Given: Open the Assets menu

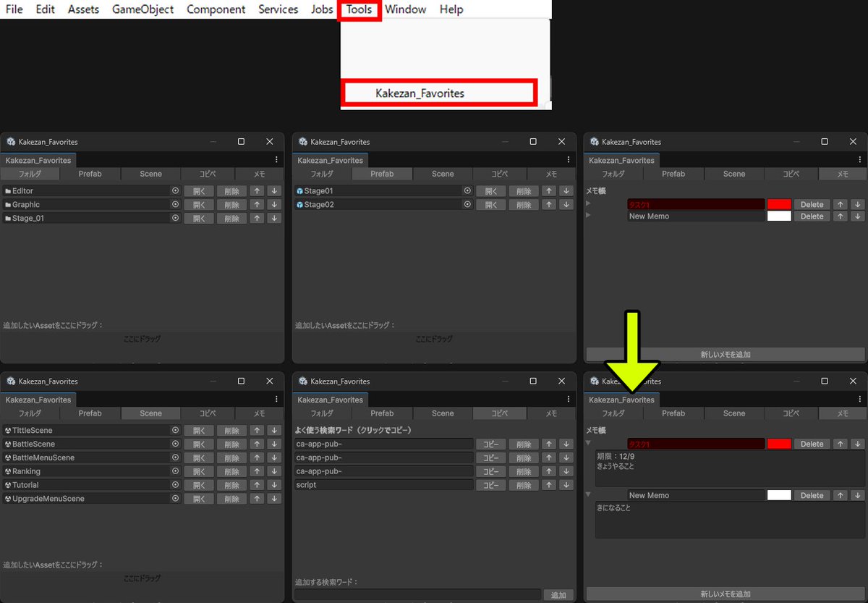Looking at the screenshot, I should coord(84,9).
